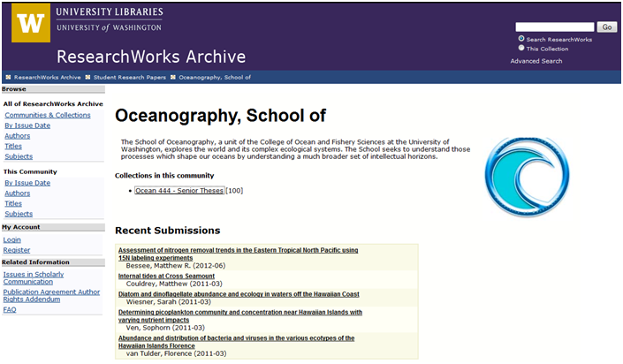The width and height of the screenshot is (623, 364).
Task: Click author line Couldrey, Matthew (2011-03)
Action: click(x=174, y=284)
